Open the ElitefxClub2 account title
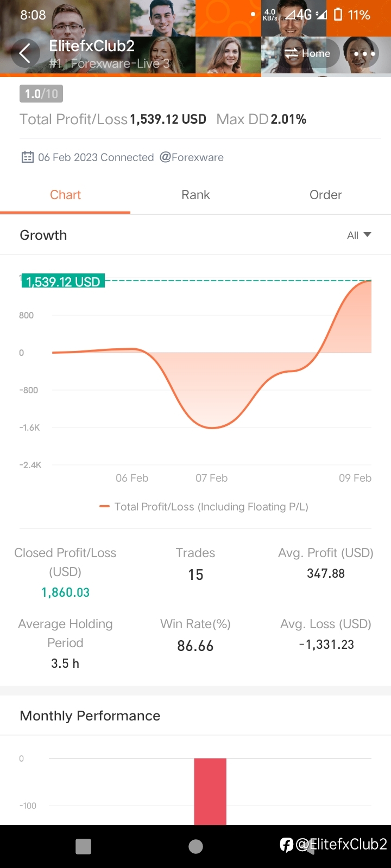 coord(92,46)
